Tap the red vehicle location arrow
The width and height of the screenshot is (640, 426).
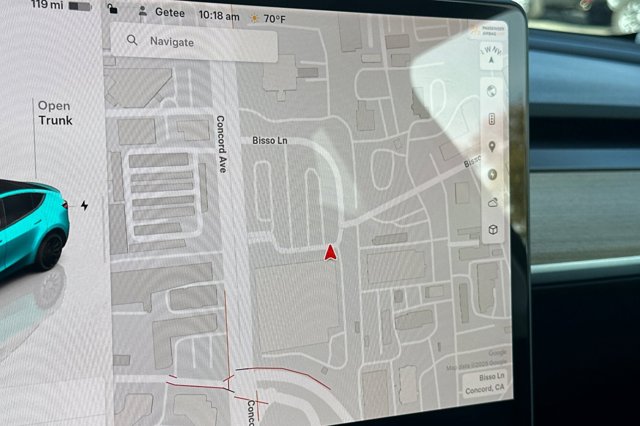pyautogui.click(x=329, y=252)
